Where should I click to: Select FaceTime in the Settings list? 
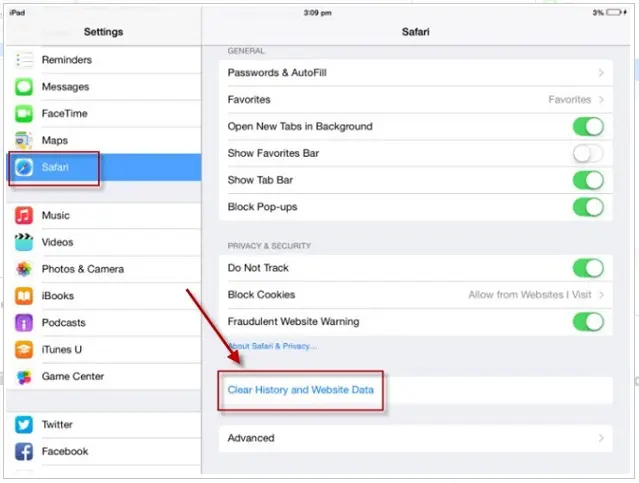click(x=104, y=114)
